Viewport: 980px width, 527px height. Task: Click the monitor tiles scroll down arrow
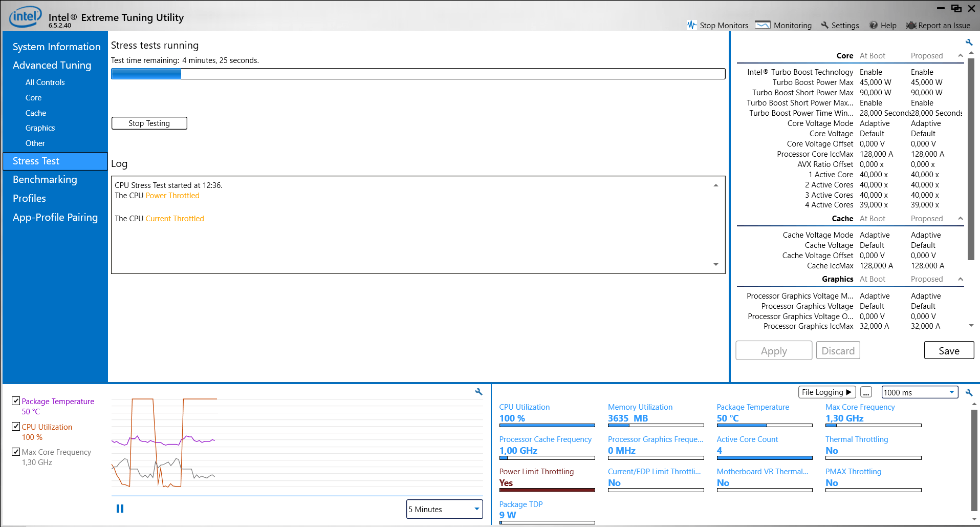(974, 519)
